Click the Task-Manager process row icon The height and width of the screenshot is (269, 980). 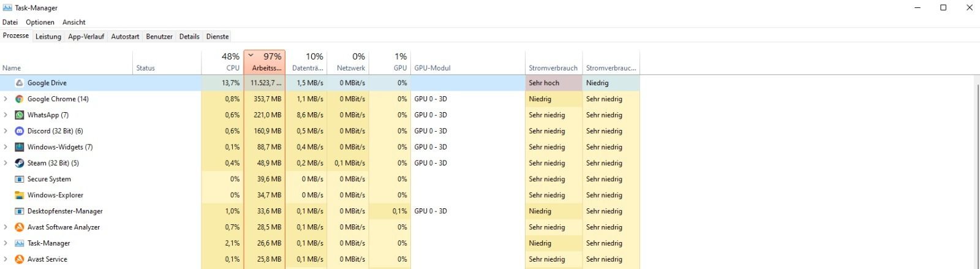20,243
